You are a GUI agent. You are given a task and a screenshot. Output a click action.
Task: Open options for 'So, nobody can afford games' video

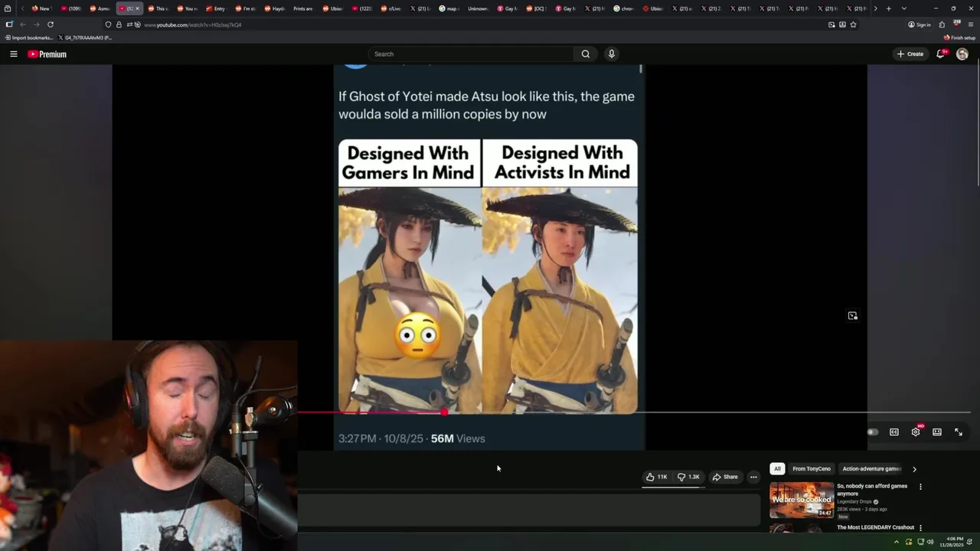[x=920, y=487]
